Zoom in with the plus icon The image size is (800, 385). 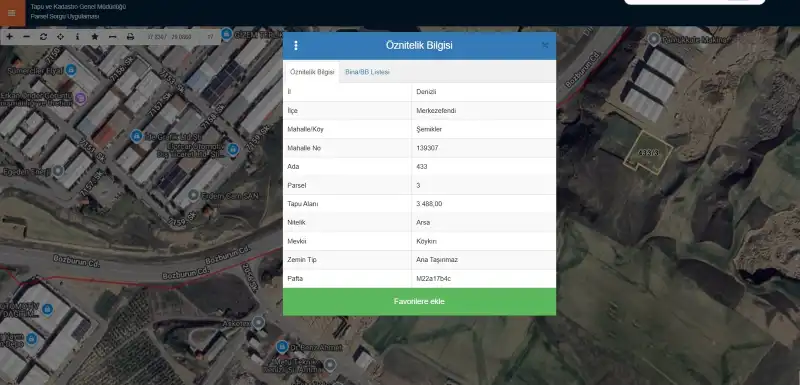[9, 37]
